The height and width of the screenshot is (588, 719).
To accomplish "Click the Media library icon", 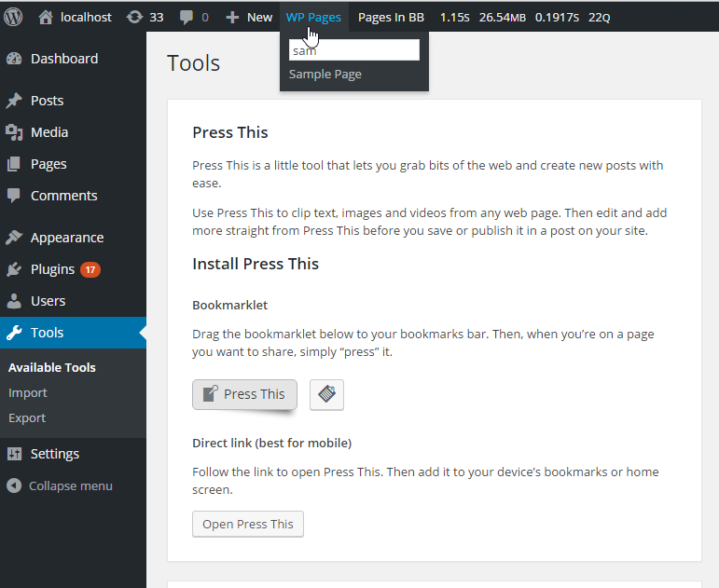I will pos(14,132).
